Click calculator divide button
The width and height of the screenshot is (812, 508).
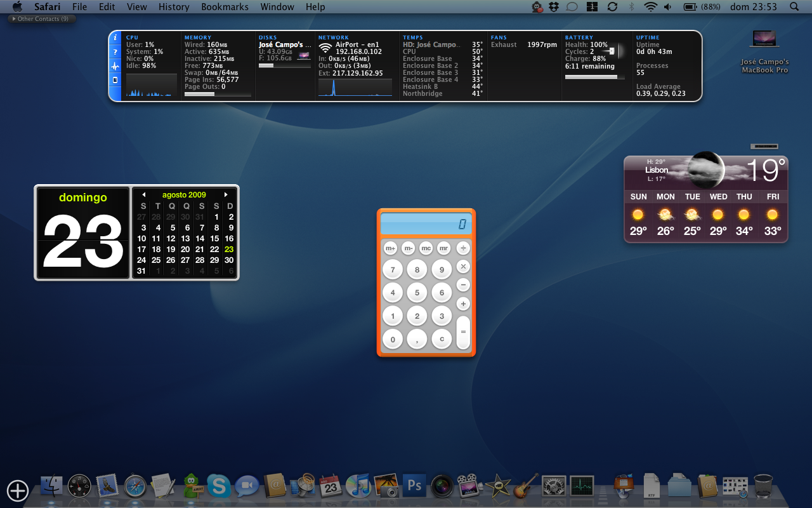tap(463, 248)
